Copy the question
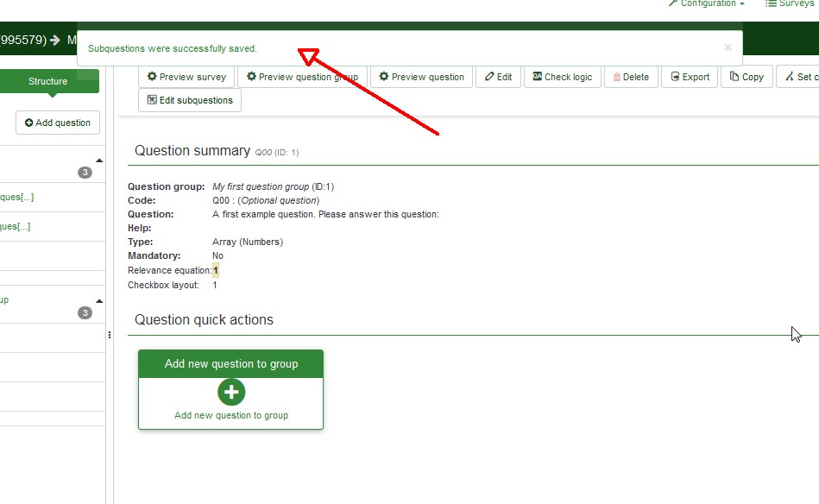This screenshot has width=819, height=504. click(x=747, y=77)
